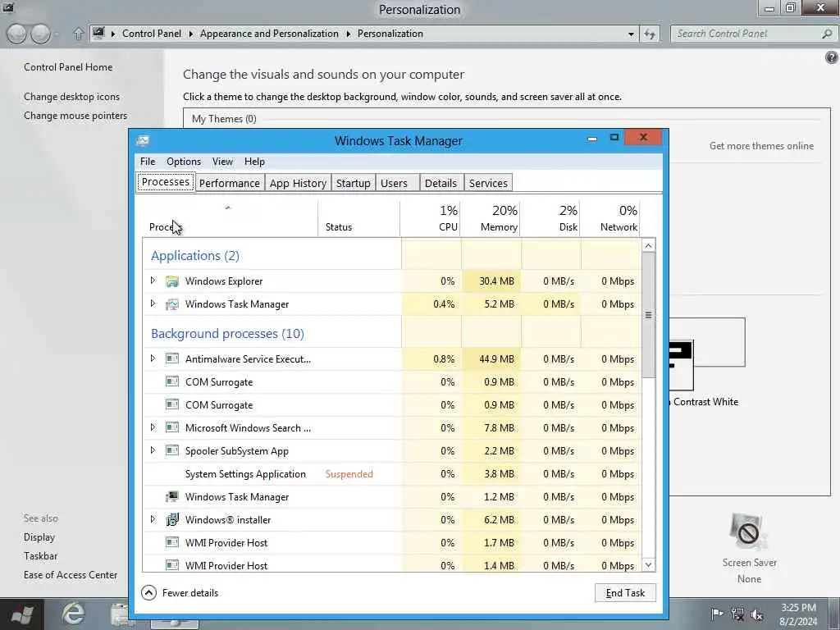This screenshot has width=840, height=630.
Task: Click the scrollbar up arrow in process list
Action: coord(648,245)
